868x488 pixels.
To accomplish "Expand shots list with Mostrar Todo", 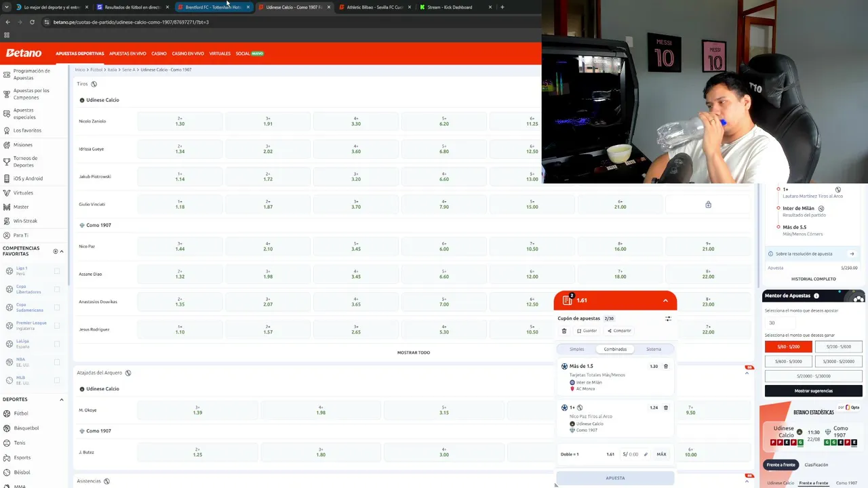I will click(x=414, y=352).
